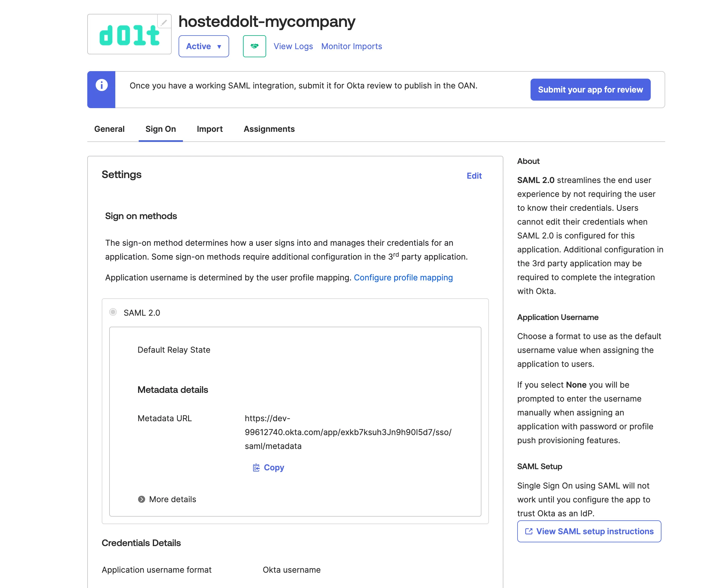Click the clipboard icon beside Copy

click(x=256, y=467)
